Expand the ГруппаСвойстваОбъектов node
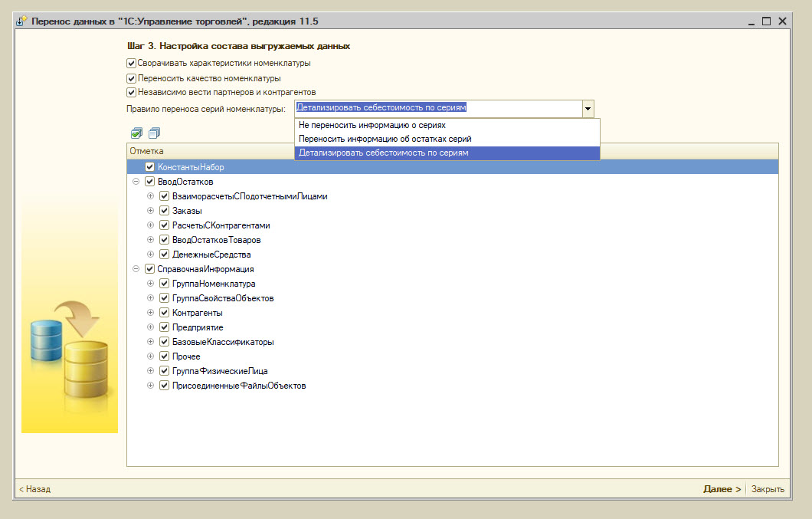812x519 pixels. 150,298
